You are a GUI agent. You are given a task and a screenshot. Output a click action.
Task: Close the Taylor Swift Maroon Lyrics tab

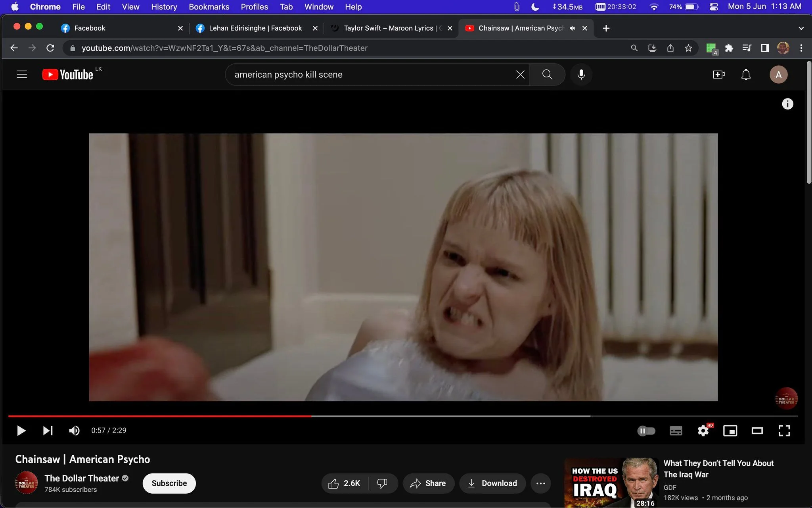450,28
